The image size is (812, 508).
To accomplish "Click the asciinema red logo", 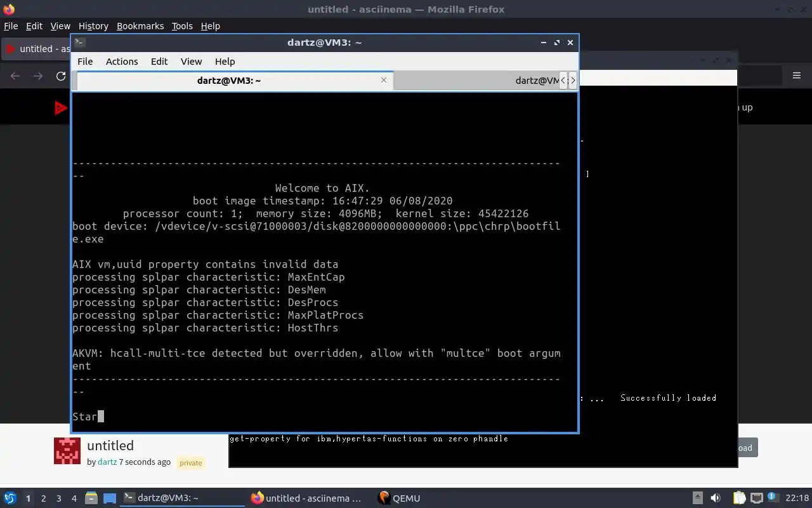I will pos(61,108).
